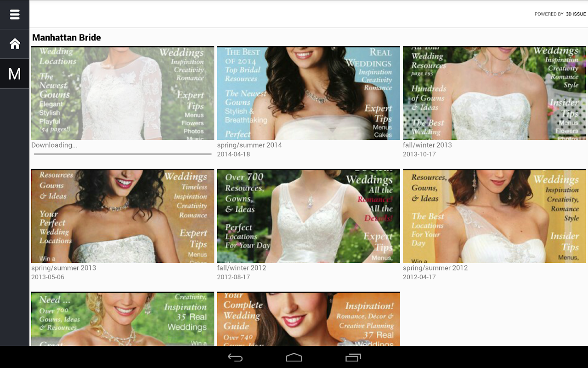Viewport: 588px width, 368px height.
Task: Open the "35 Real Weddings" cover thumbnail
Action: pos(123,319)
